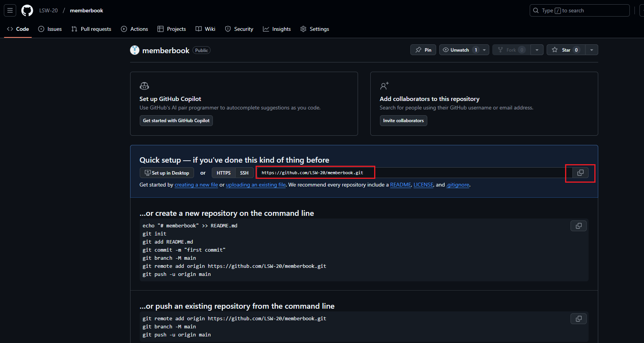Open the hamburger navigation menu

[x=10, y=10]
